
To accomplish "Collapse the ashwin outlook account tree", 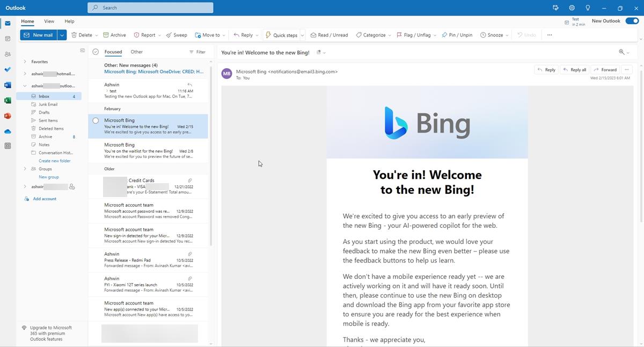I will tap(25, 85).
